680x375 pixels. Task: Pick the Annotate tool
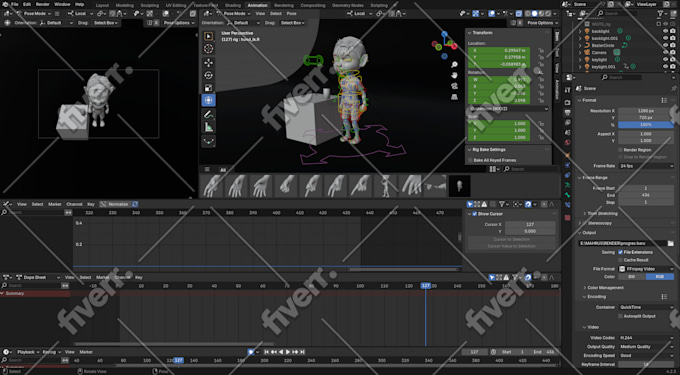click(209, 114)
